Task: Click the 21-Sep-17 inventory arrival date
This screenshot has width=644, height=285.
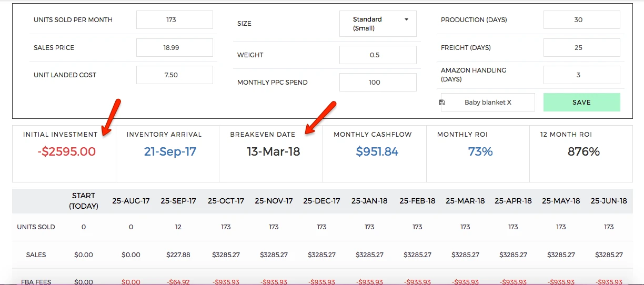Action: click(170, 152)
